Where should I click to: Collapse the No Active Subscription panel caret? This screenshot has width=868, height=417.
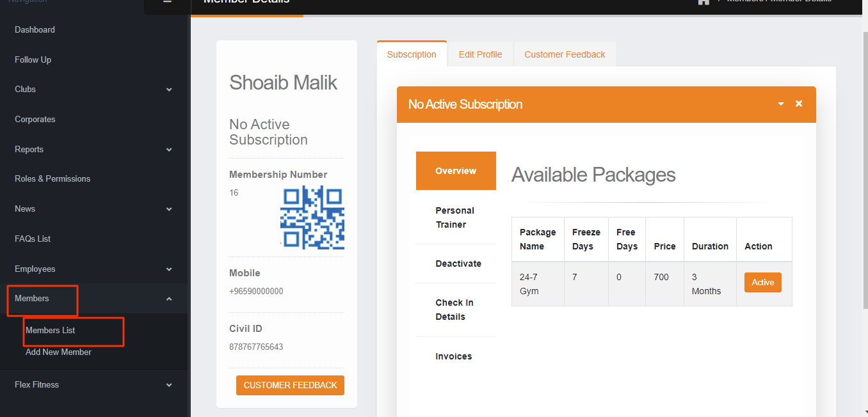pos(781,104)
